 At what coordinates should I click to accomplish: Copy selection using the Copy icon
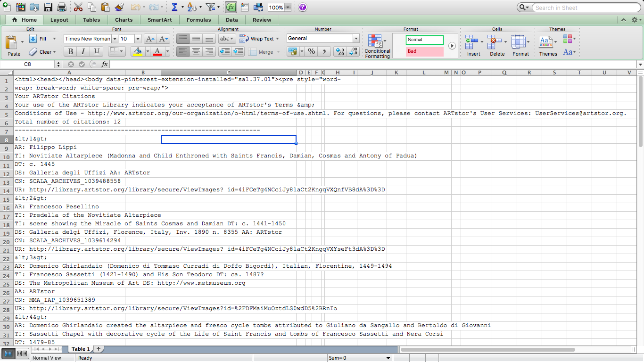click(92, 7)
